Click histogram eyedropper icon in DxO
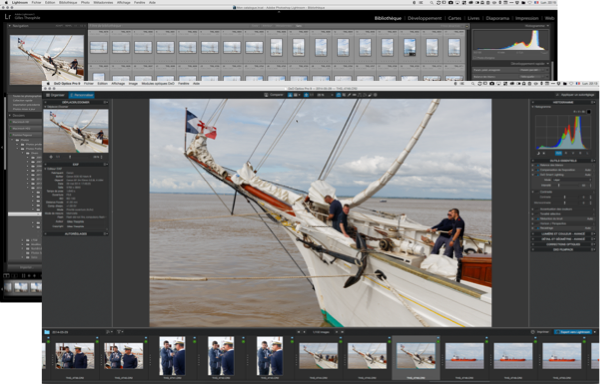600x384 pixels. [x=539, y=153]
